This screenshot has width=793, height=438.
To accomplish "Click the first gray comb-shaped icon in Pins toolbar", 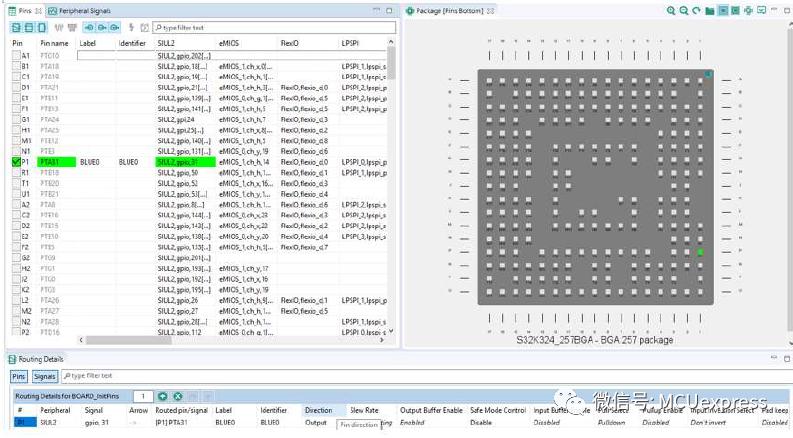I will click(59, 27).
